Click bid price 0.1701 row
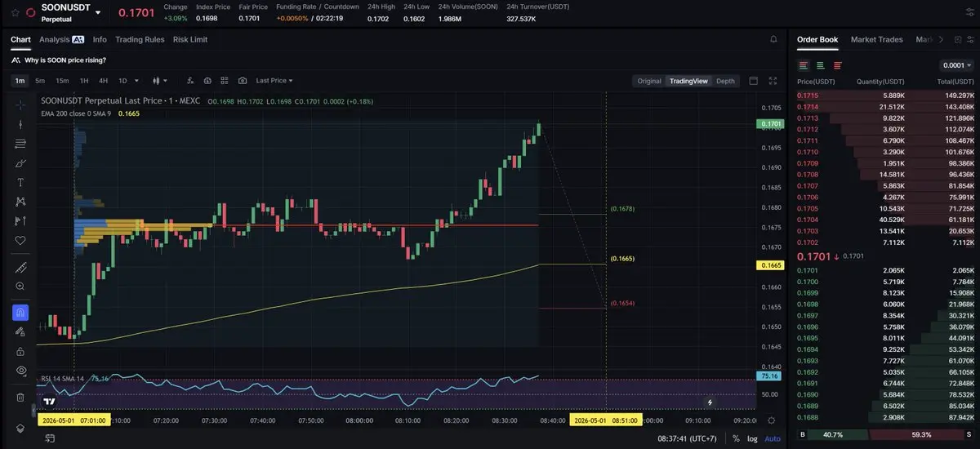Viewport: 980px width, 449px height. (x=884, y=270)
